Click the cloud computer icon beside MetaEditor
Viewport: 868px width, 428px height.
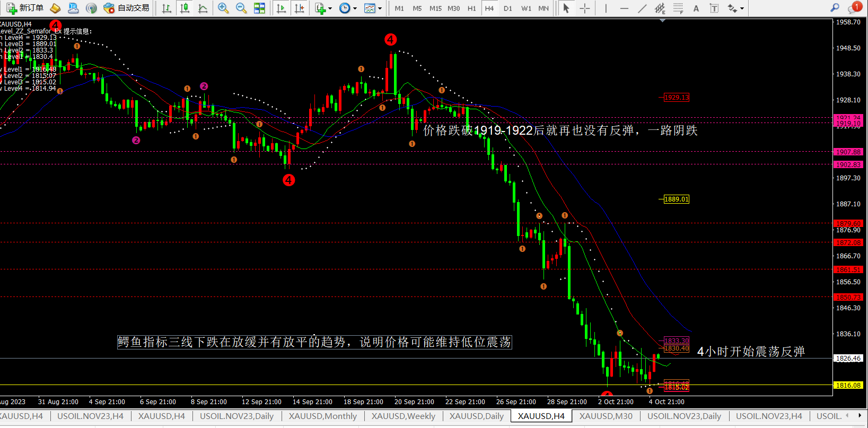73,8
